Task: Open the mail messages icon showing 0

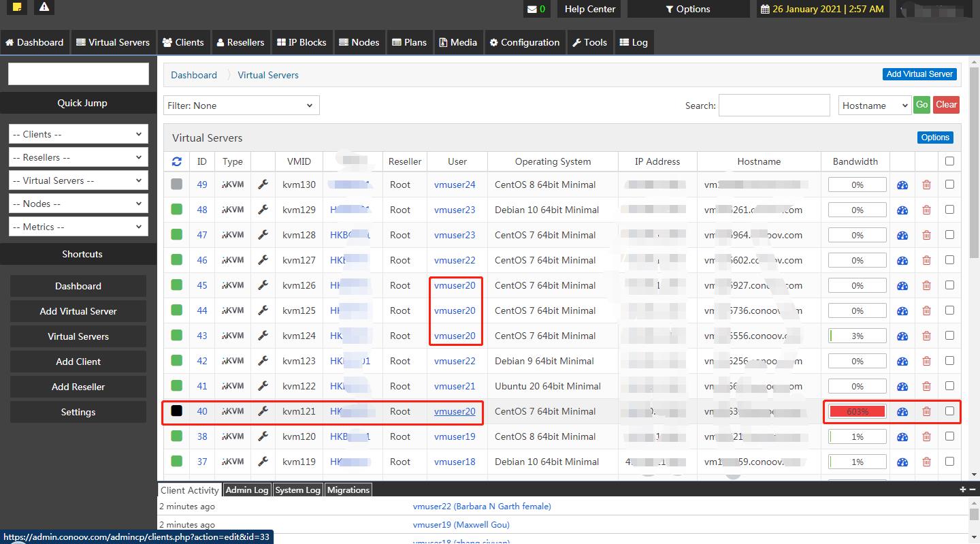Action: coord(536,9)
